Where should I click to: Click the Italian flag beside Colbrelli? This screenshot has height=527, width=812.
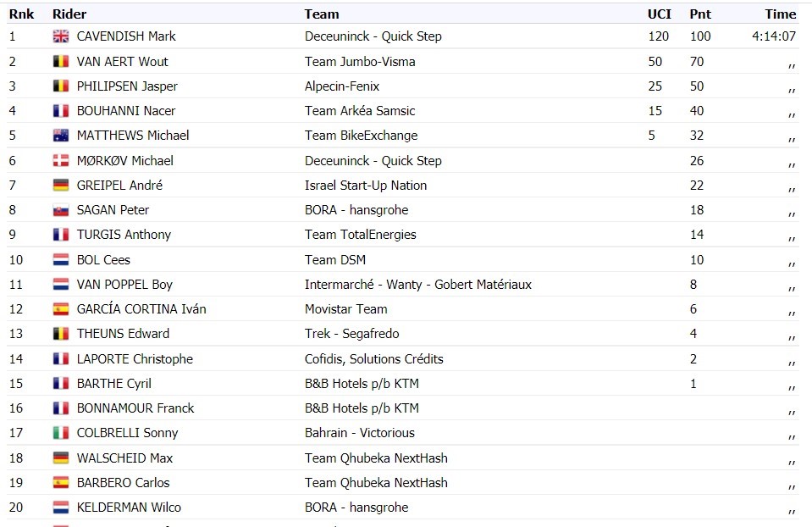pyautogui.click(x=61, y=433)
